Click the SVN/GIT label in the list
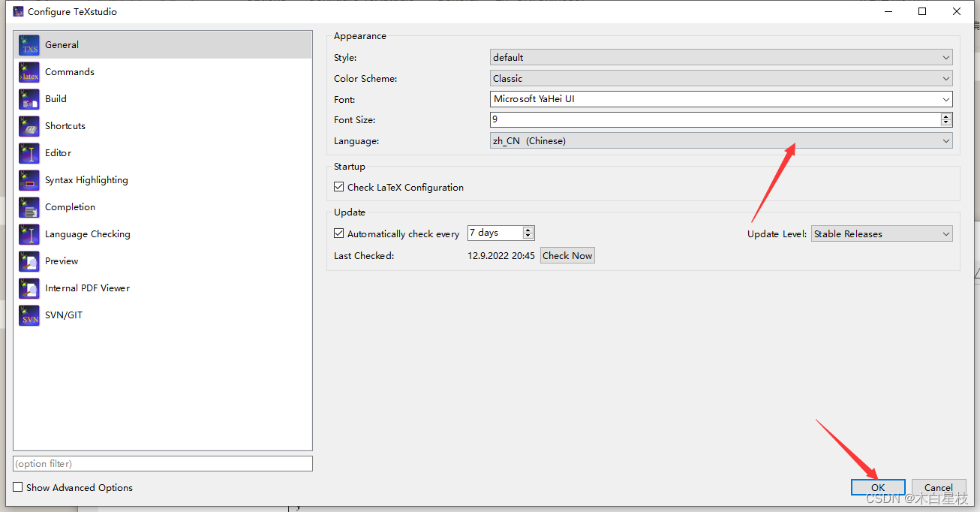This screenshot has width=980, height=512. tap(64, 315)
